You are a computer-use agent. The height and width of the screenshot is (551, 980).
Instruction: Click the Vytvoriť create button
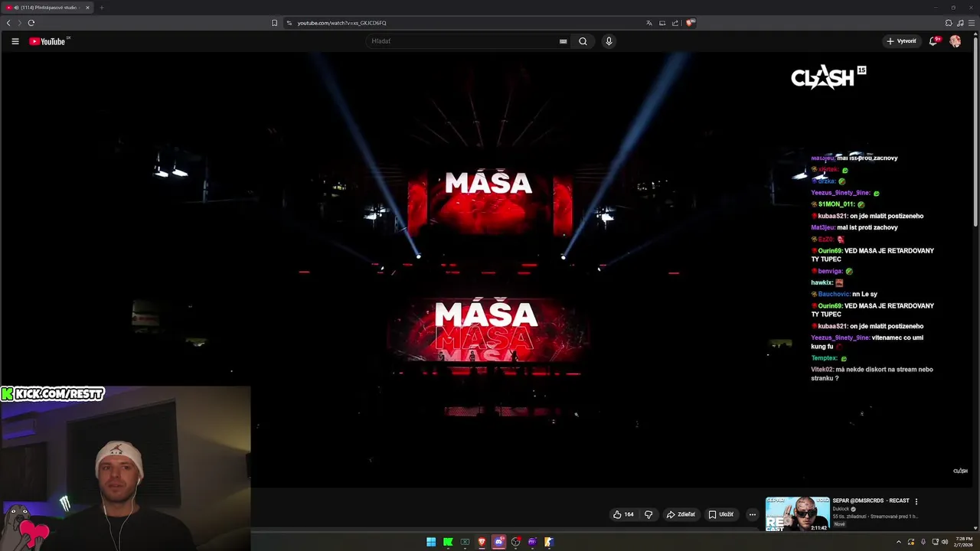tap(901, 41)
